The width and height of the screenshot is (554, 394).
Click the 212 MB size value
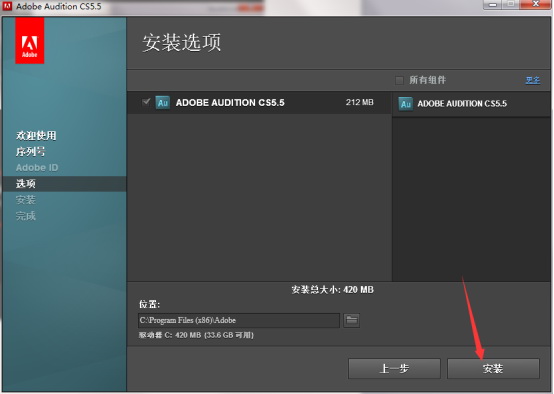coord(359,102)
